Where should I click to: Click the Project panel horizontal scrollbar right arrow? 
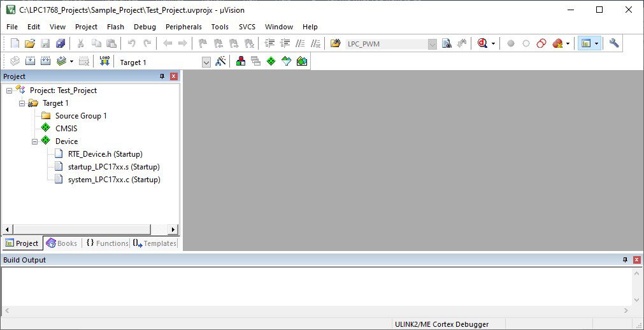(173, 229)
